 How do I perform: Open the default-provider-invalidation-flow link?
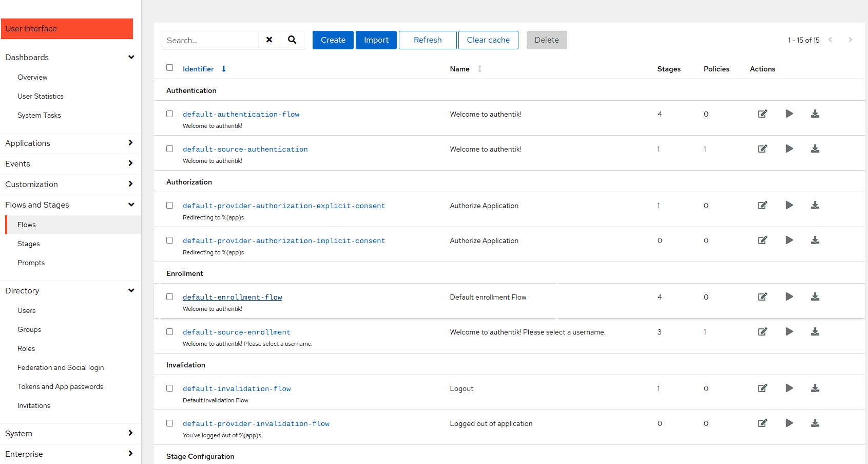coord(256,424)
